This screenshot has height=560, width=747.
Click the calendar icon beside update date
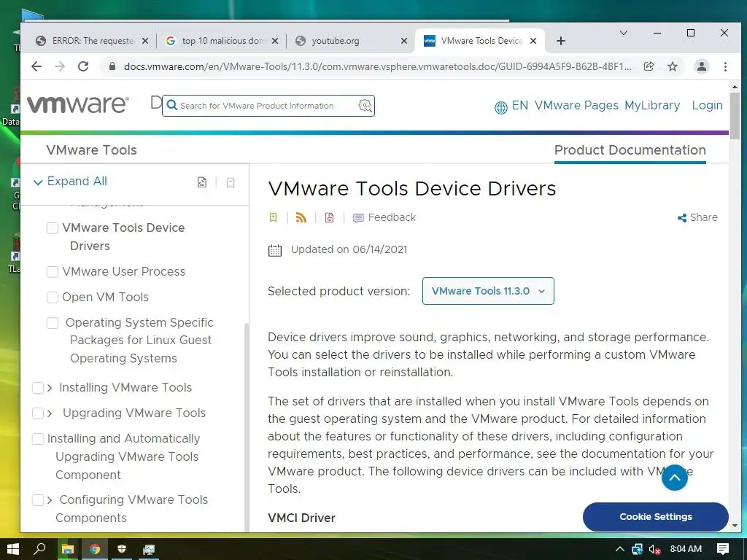275,251
